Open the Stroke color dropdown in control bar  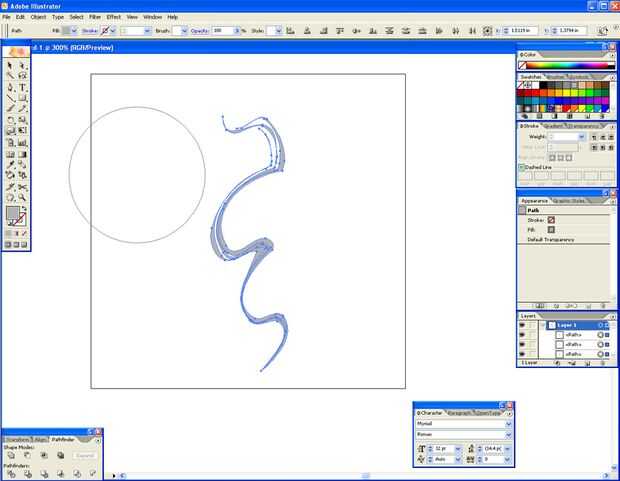pyautogui.click(x=113, y=30)
